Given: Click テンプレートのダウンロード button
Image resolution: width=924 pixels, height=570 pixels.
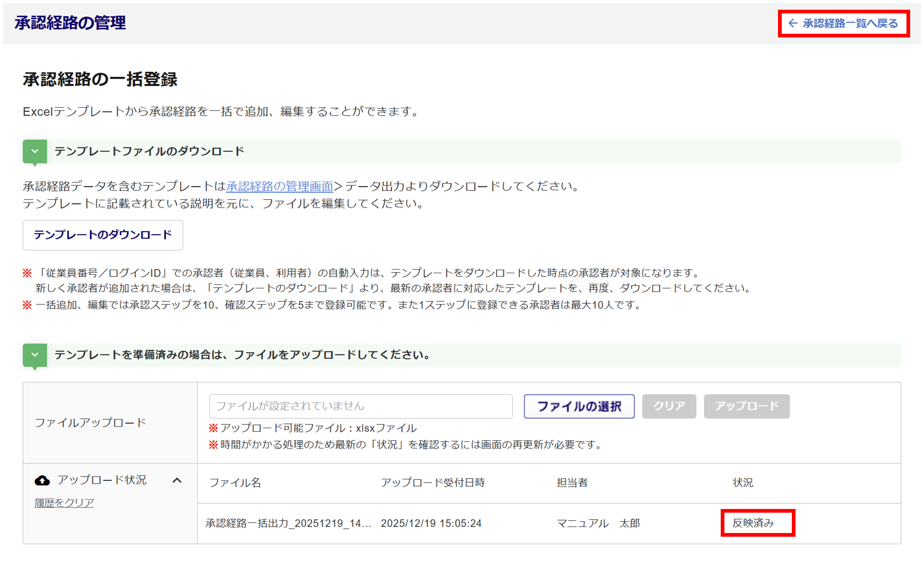Looking at the screenshot, I should point(103,235).
